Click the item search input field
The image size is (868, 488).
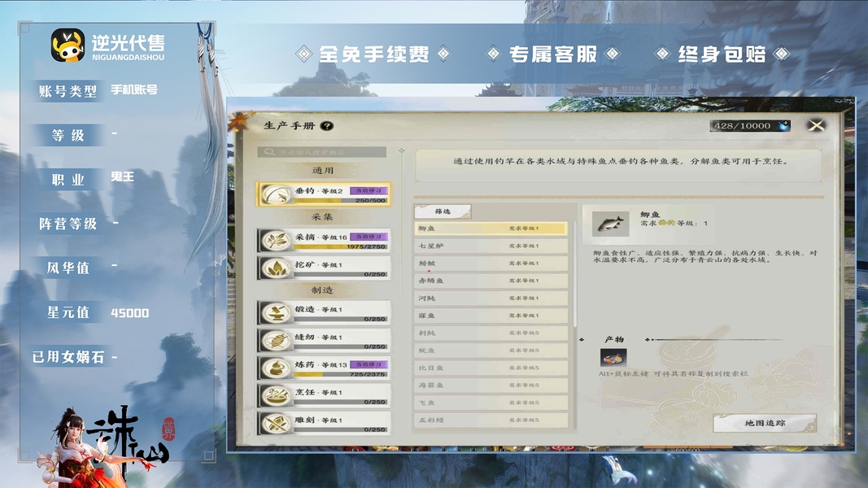coord(321,151)
